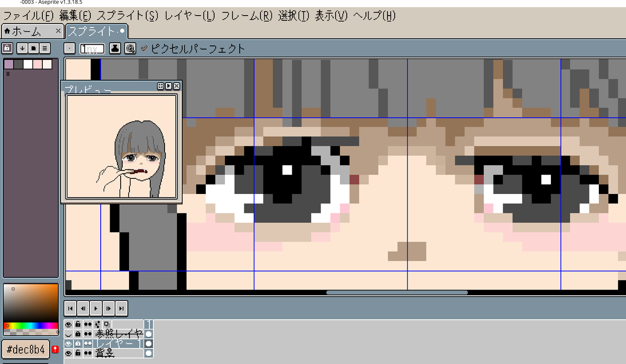Open the palette options menu (three lines)
Image resolution: width=626 pixels, height=364 pixels.
pyautogui.click(x=45, y=48)
